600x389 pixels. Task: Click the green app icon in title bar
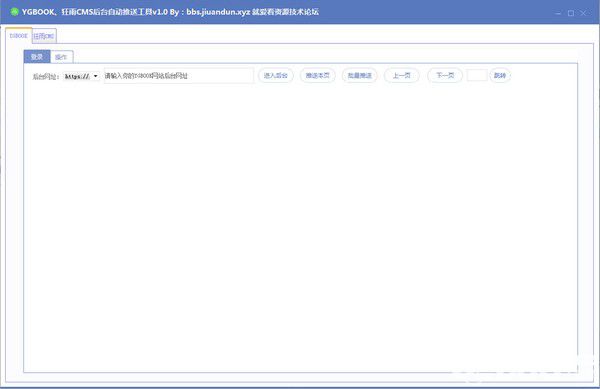[15, 12]
